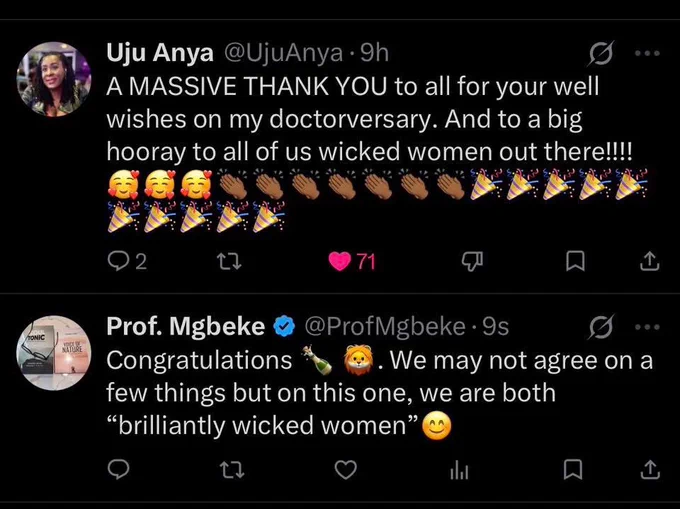The width and height of the screenshot is (680, 509).
Task: Retweet Uju Anya's thank-you tweet
Action: (229, 261)
